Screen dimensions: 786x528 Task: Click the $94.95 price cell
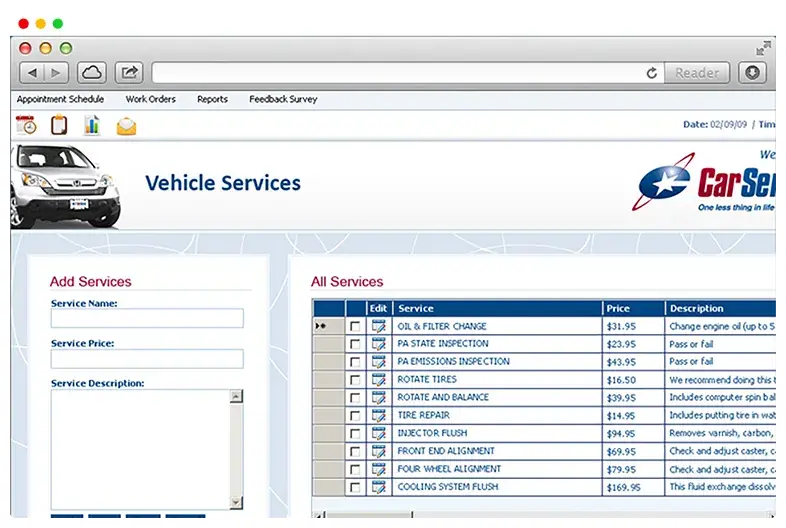633,434
